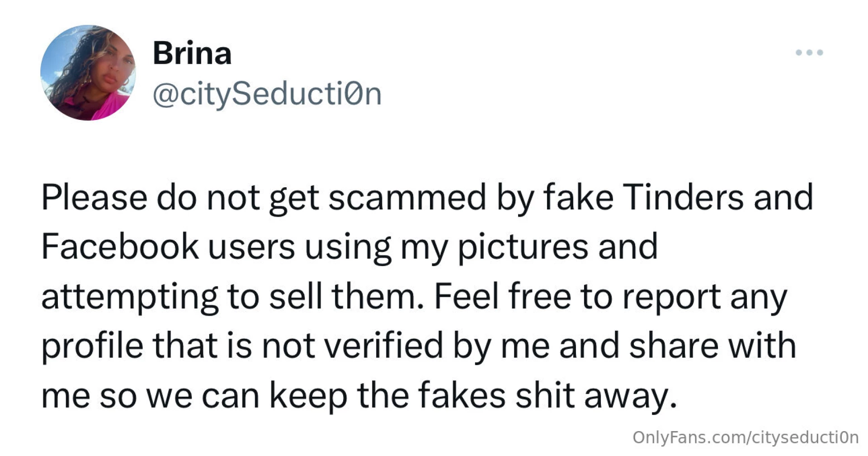Open the three-dot more options menu

click(809, 52)
